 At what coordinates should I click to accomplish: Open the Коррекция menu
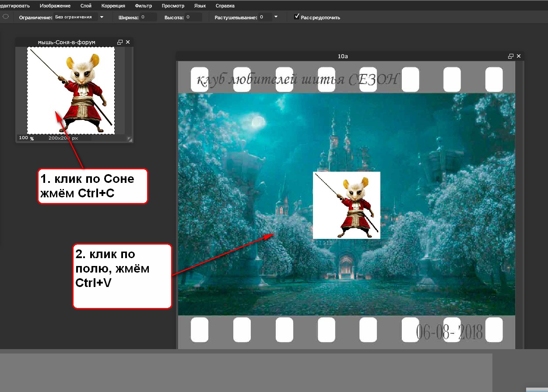coord(113,6)
